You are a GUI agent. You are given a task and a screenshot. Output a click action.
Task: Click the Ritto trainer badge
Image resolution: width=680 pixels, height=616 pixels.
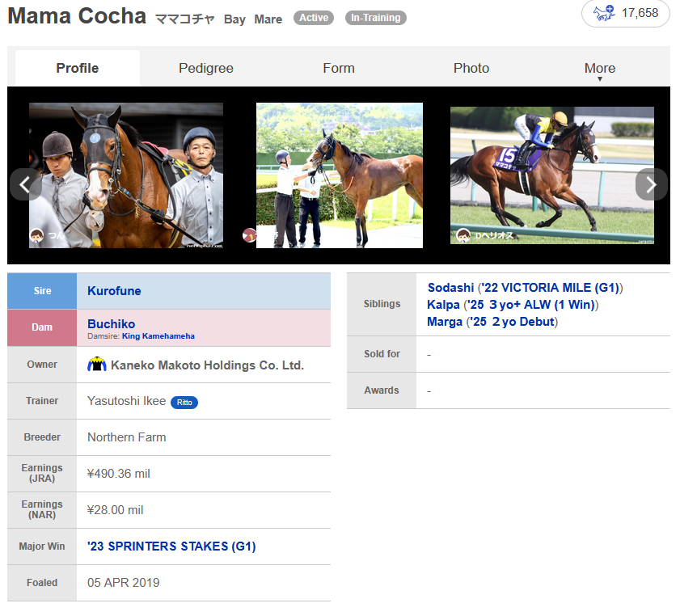[x=184, y=403]
